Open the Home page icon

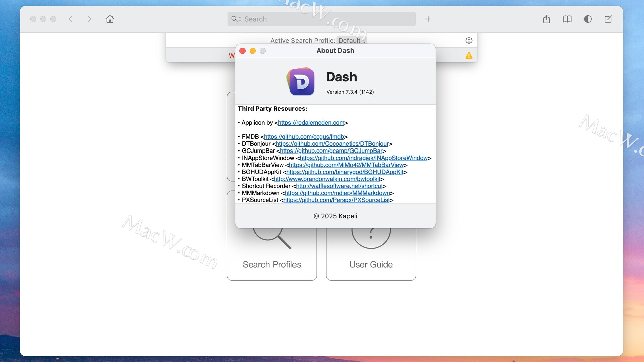[110, 19]
